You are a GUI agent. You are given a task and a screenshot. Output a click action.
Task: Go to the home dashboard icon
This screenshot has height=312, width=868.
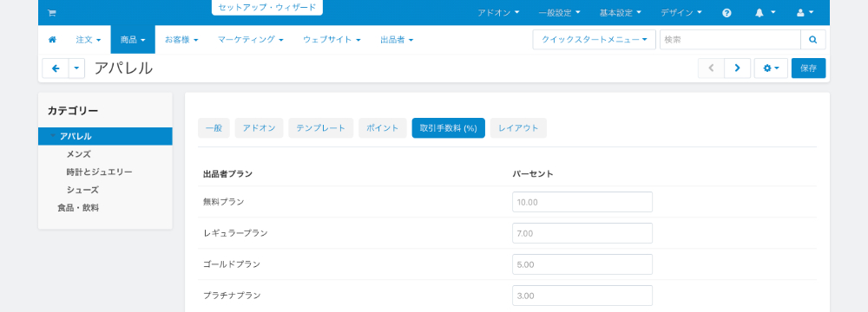[53, 40]
